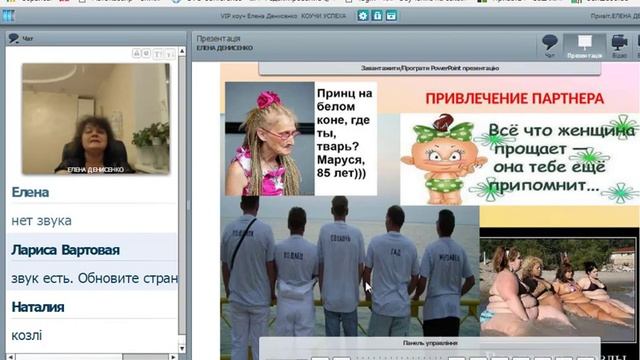Click the ЕЛЕНА ДЕНИСЕНКО webcam video
This screenshot has height=360, width=640.
[96, 119]
